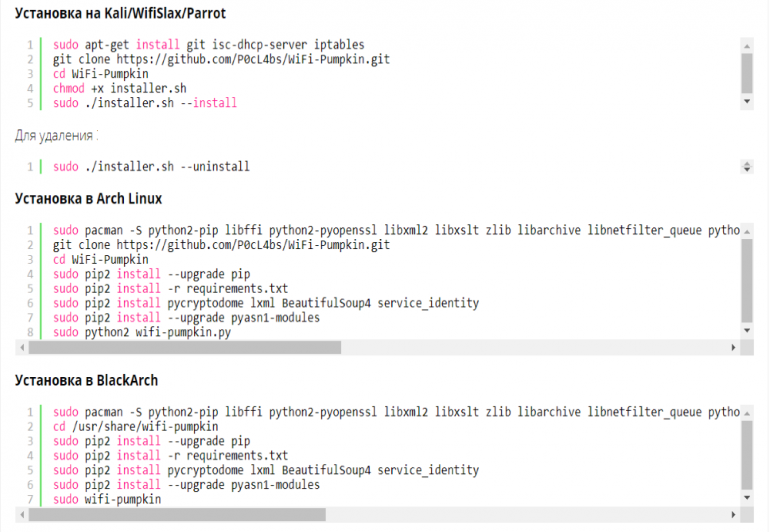Click the BlackArch code block's up scroll arrow
770x532 pixels.
coord(746,414)
